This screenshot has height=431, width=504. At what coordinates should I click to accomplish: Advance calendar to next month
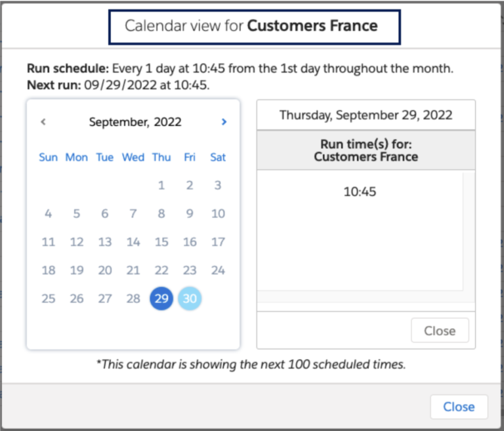click(x=224, y=122)
